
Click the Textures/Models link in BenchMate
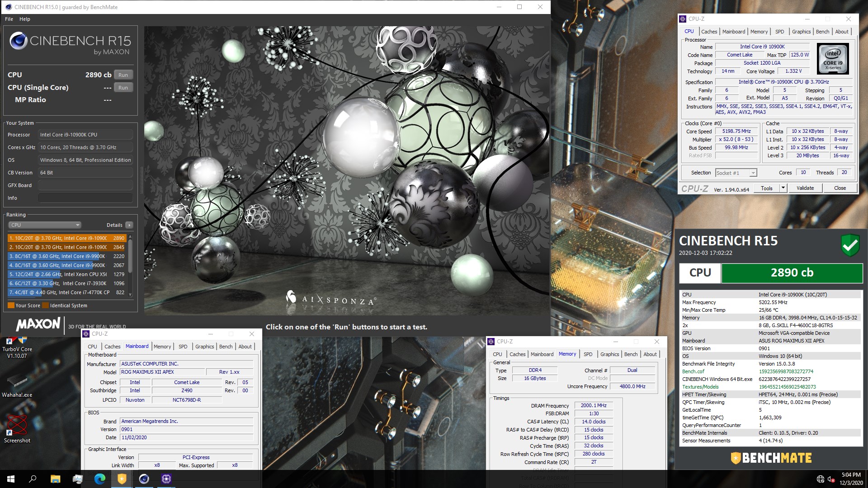point(700,387)
